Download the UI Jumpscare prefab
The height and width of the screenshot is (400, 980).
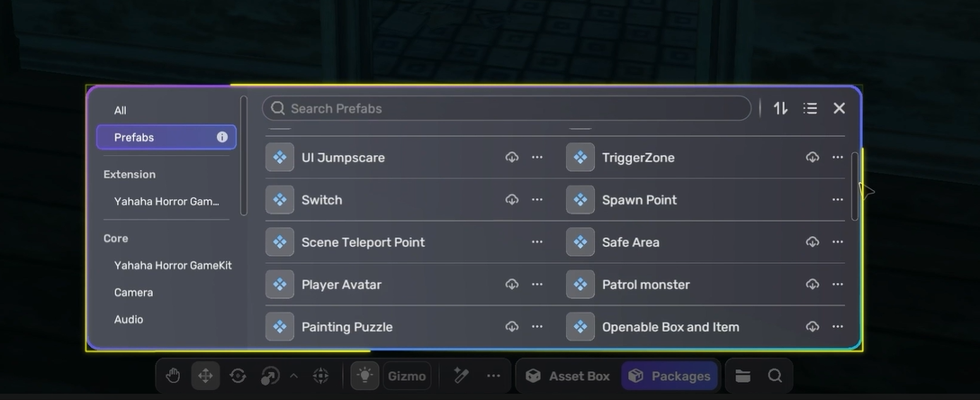(x=511, y=158)
